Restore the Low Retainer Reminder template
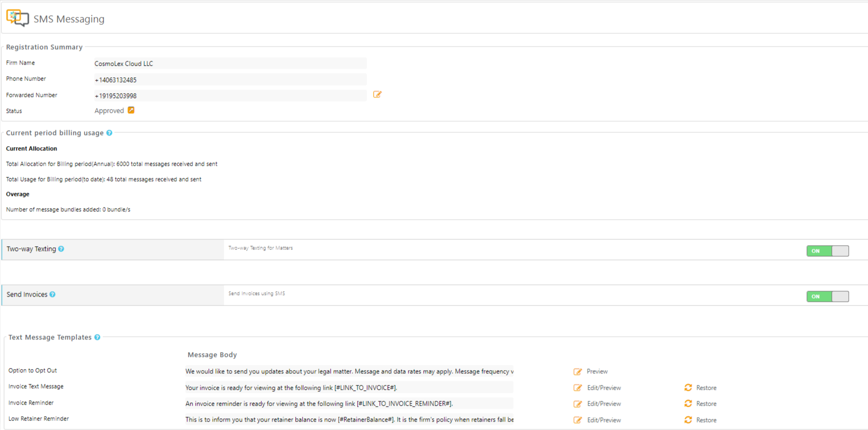Image resolution: width=868 pixels, height=430 pixels. click(706, 420)
